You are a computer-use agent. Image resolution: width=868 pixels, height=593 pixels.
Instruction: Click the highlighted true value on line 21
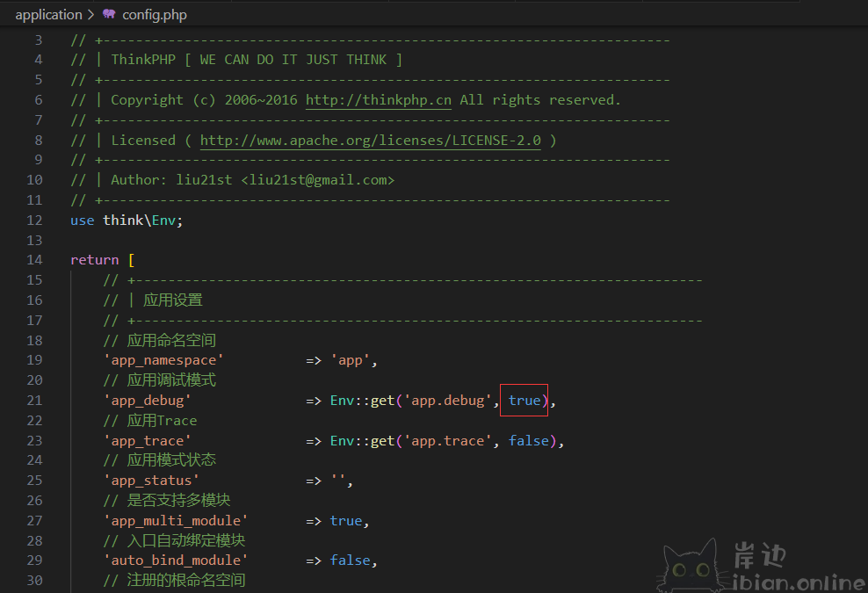coord(524,401)
